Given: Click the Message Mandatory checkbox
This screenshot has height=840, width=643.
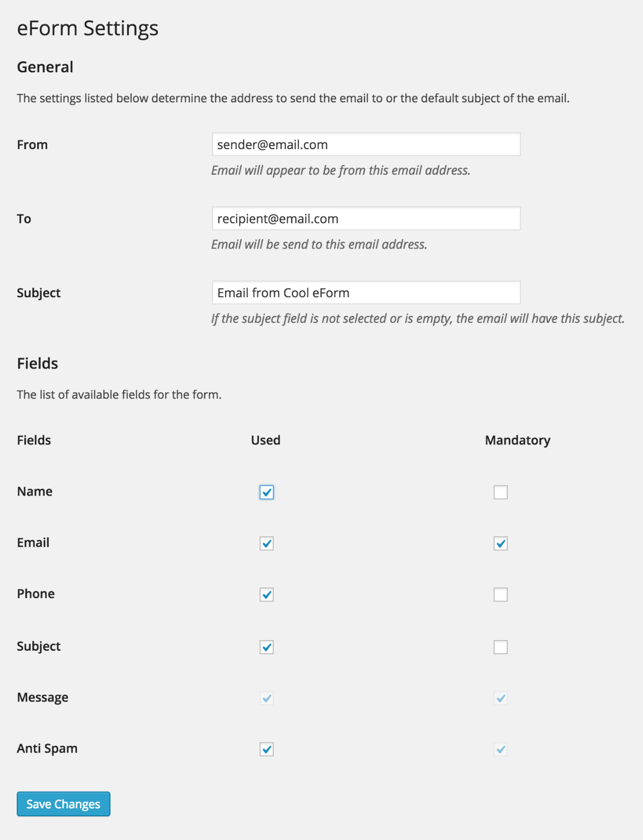Looking at the screenshot, I should point(501,698).
